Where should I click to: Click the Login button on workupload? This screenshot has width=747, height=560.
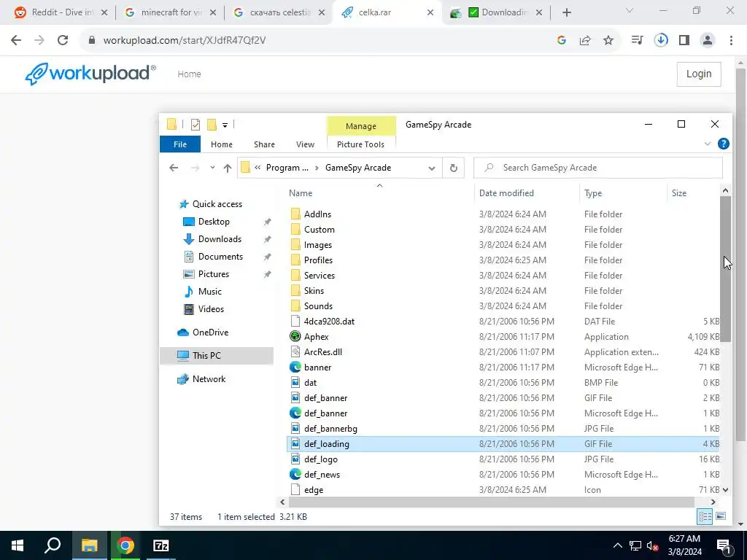698,74
